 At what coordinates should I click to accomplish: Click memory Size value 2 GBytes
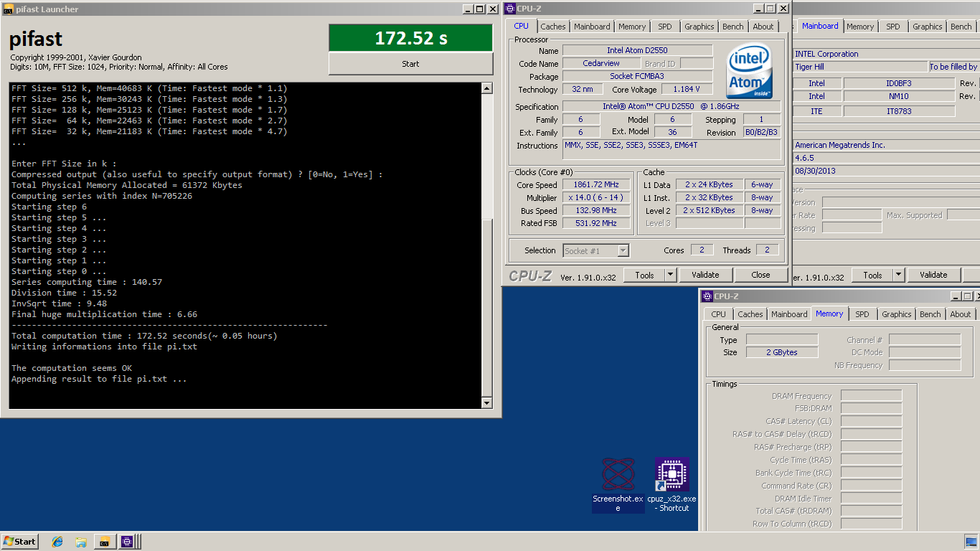pyautogui.click(x=782, y=352)
